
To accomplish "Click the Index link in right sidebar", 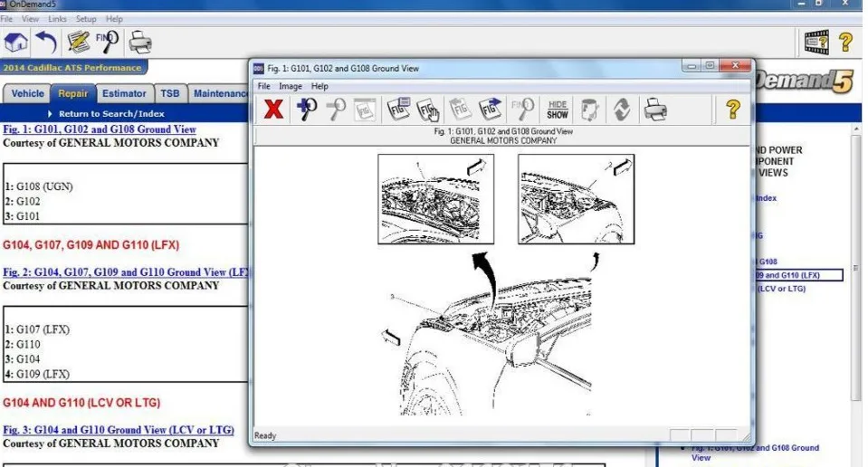I will (766, 198).
